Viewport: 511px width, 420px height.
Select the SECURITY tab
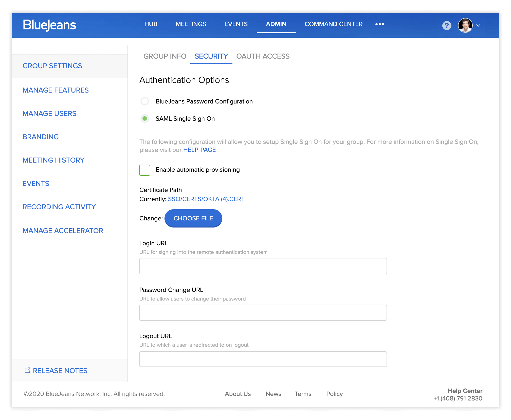[x=211, y=56]
